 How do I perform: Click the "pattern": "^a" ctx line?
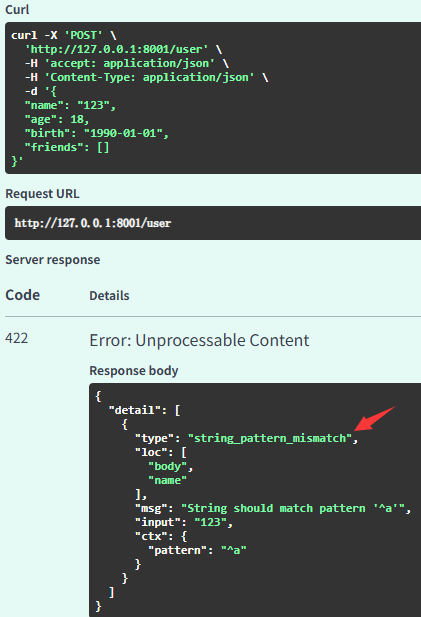197,550
